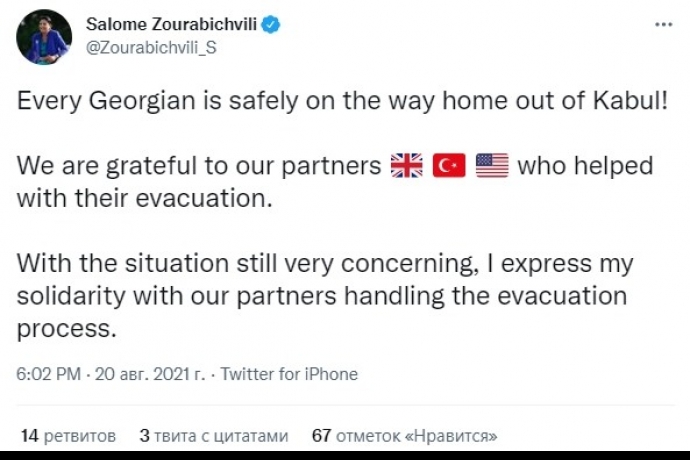Click Salome Zourabichvili's profile avatar

pyautogui.click(x=44, y=37)
